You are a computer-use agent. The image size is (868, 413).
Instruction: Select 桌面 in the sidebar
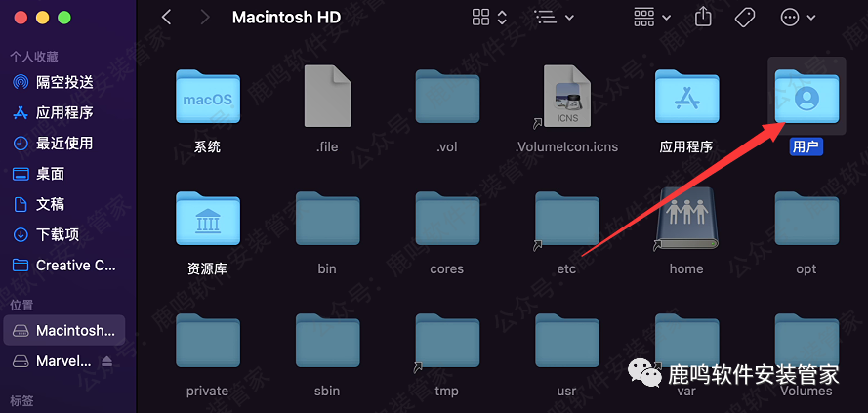pos(50,174)
